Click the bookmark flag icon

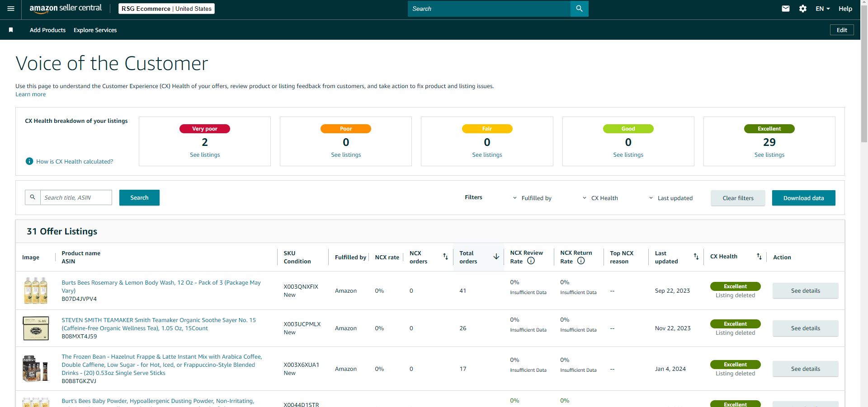tap(11, 30)
